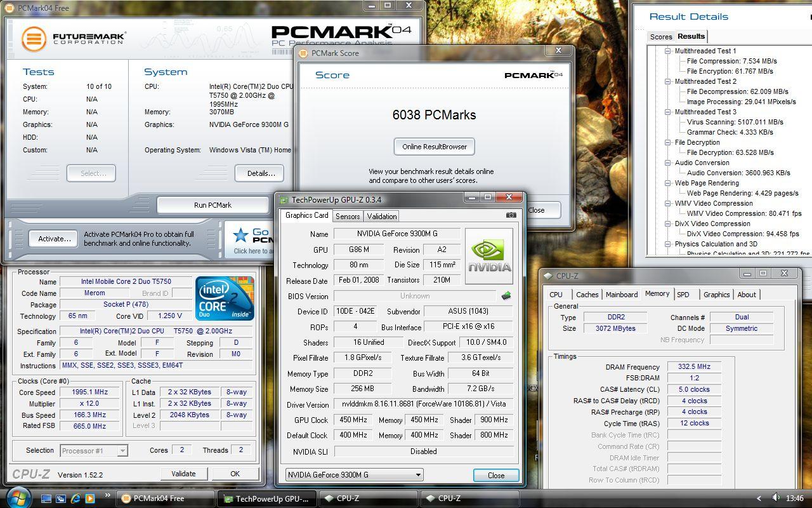Image resolution: width=812 pixels, height=508 pixels.
Task: Click the Futuremark Corporation logo
Action: [x=73, y=38]
